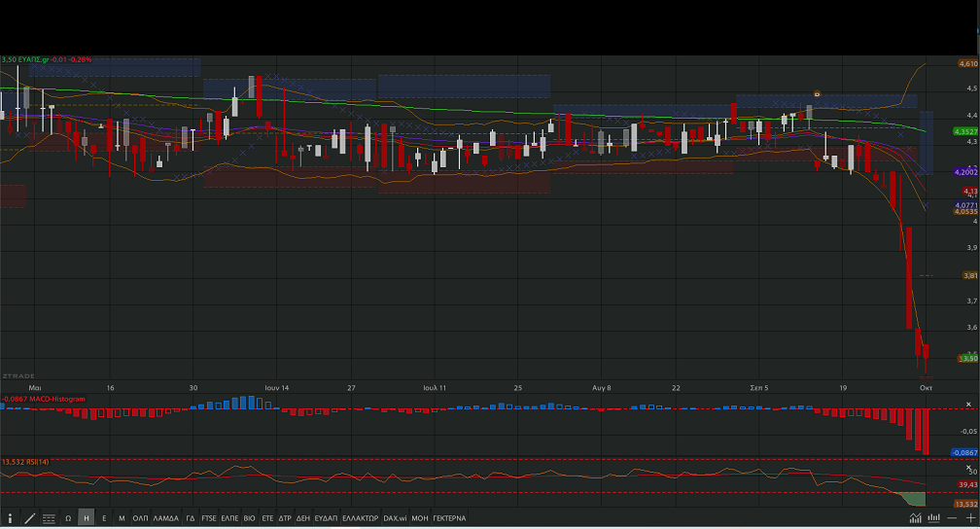Load the ΒΙΟ symbol chart

click(249, 518)
